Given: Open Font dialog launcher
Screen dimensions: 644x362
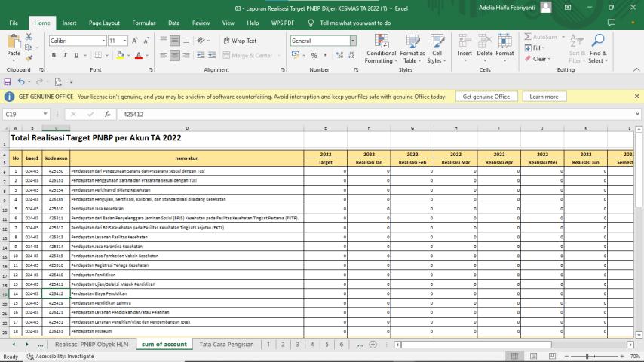Looking at the screenshot, I should tap(151, 70).
